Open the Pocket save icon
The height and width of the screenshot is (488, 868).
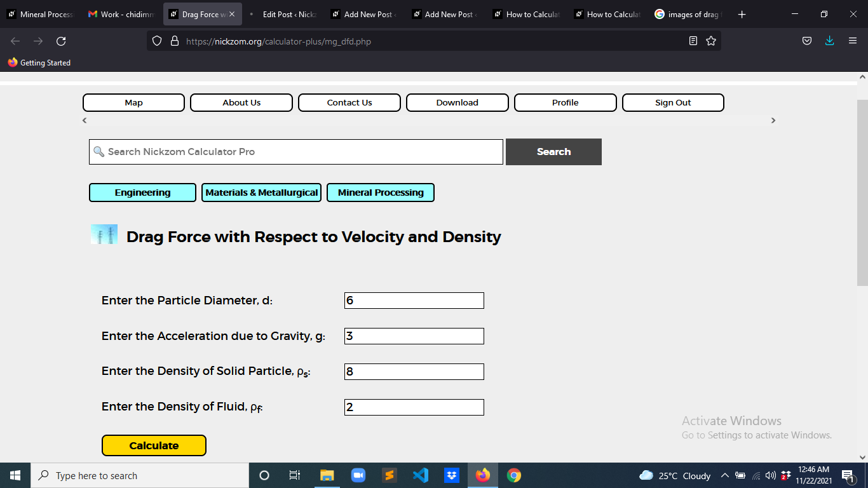[x=807, y=41]
